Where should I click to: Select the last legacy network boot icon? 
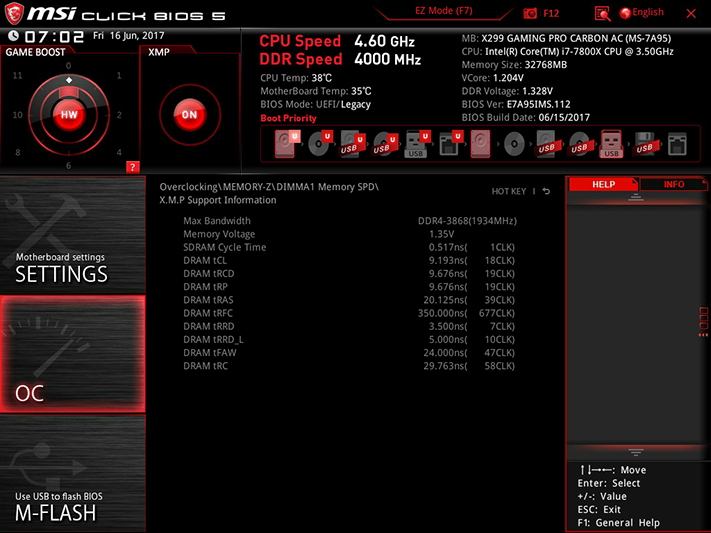677,144
